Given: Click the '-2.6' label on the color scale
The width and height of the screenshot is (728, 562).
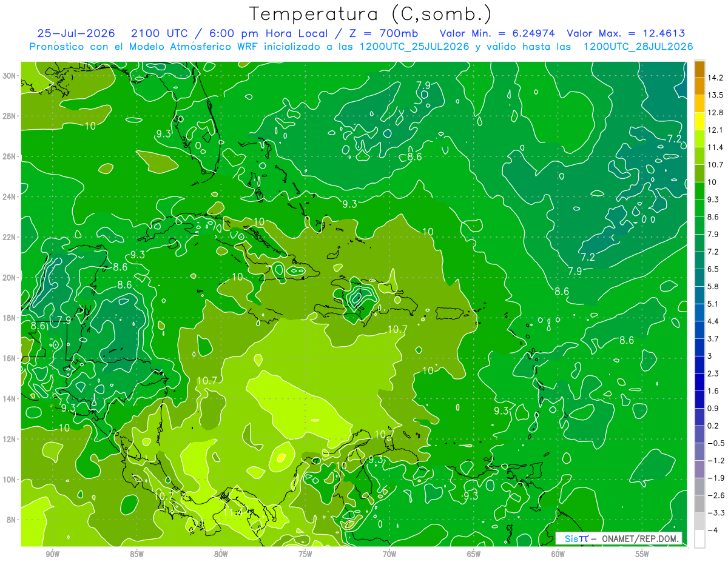Looking at the screenshot, I should (x=716, y=495).
